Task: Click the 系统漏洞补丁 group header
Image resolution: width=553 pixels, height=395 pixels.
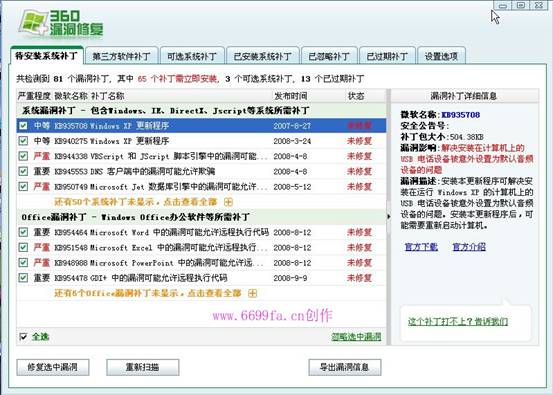Action: click(201, 110)
